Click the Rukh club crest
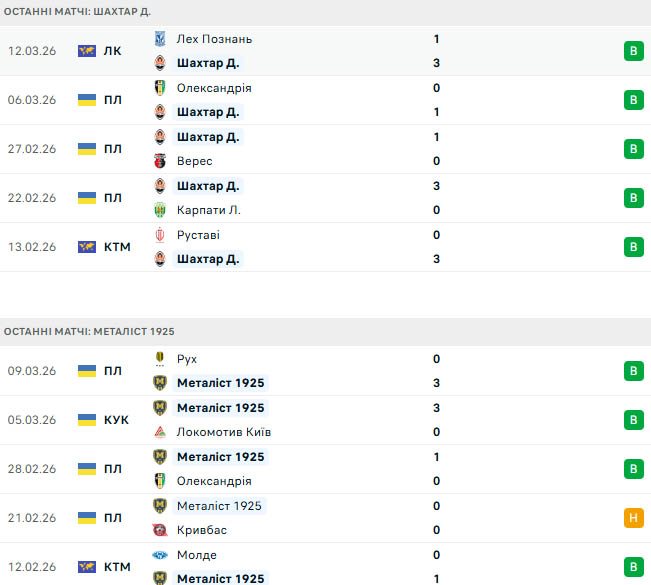 (160, 359)
